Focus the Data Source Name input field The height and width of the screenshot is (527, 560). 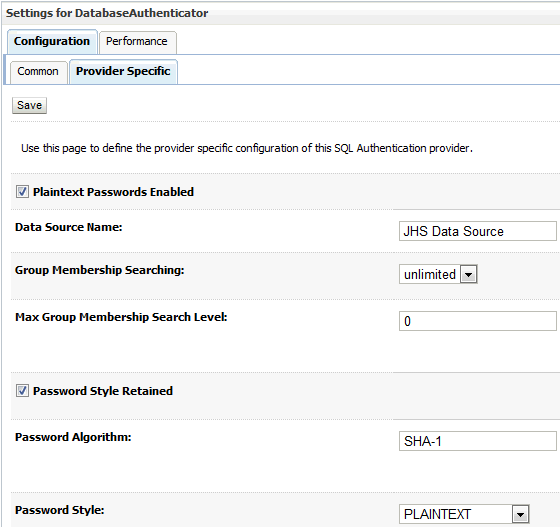(478, 231)
